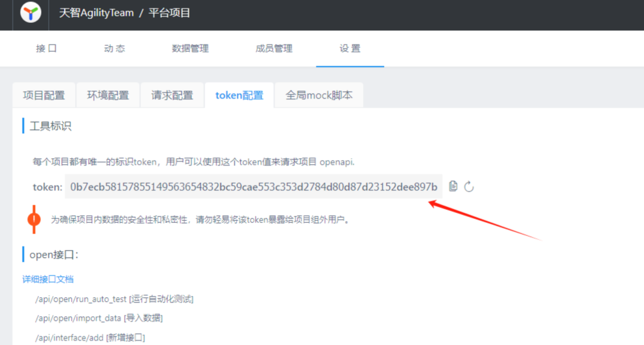Click the token label text

coord(48,187)
